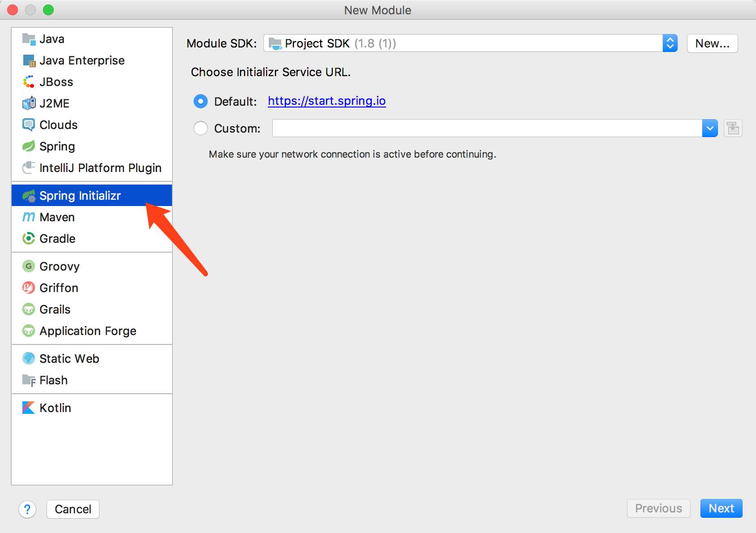Select Application Forge entry
This screenshot has width=756, height=533.
coord(92,331)
